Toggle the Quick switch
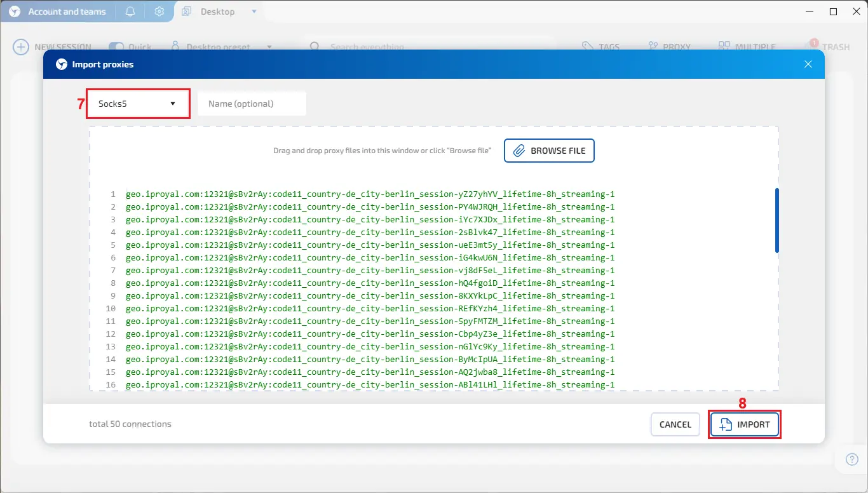 (x=116, y=47)
